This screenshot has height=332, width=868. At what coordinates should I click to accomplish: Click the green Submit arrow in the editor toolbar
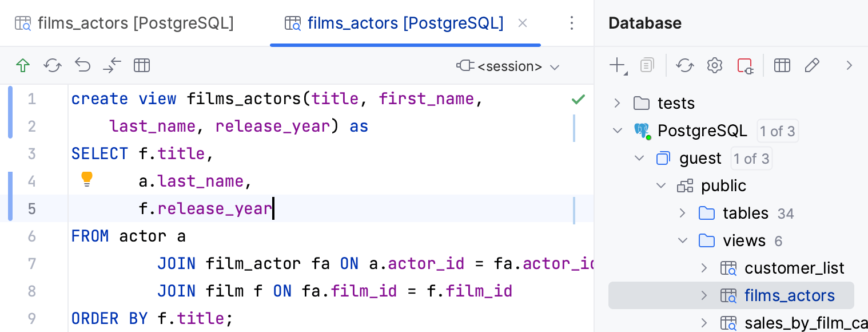tap(23, 65)
